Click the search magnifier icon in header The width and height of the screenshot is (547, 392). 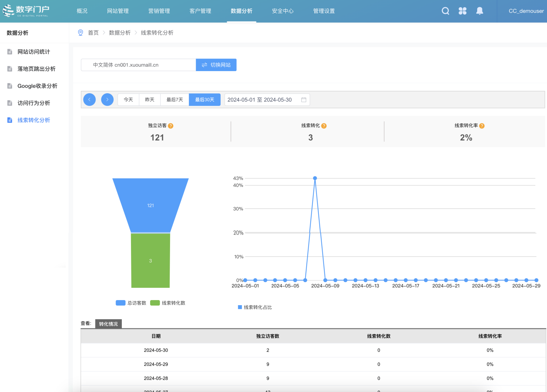click(x=445, y=11)
